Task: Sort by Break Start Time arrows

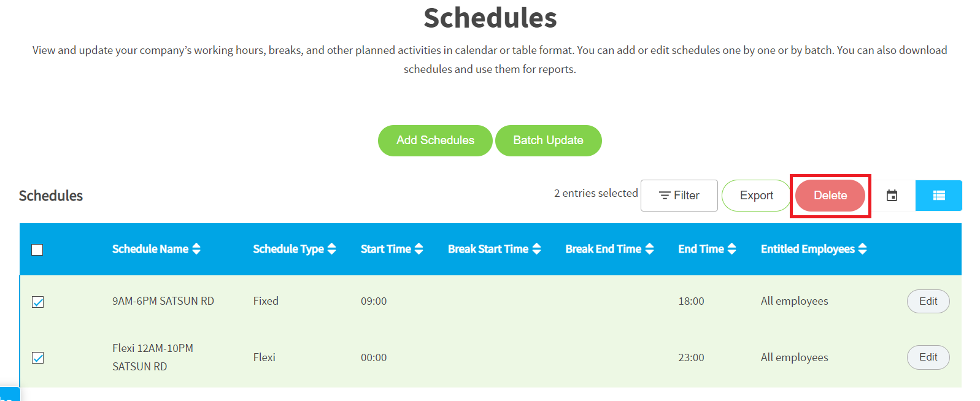Action: tap(537, 249)
